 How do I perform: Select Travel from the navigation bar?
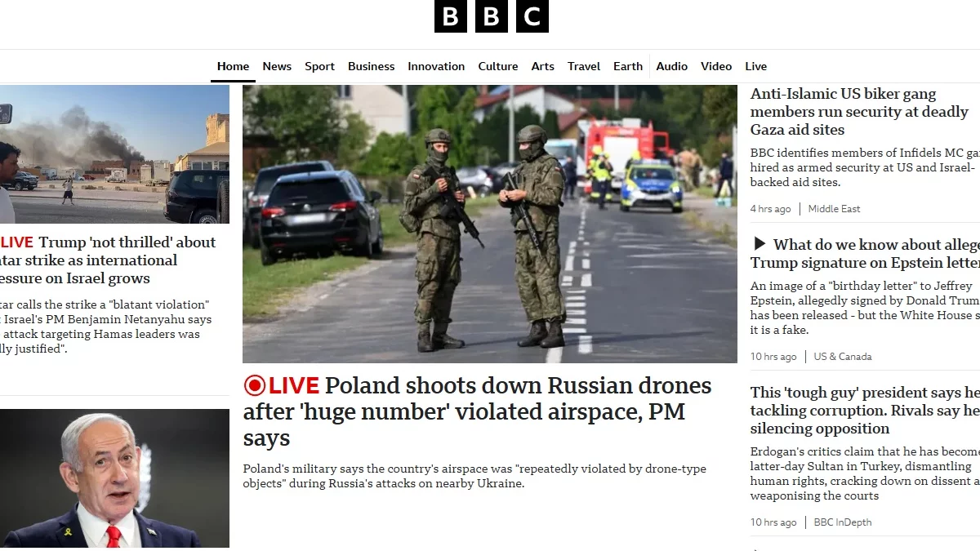[584, 66]
